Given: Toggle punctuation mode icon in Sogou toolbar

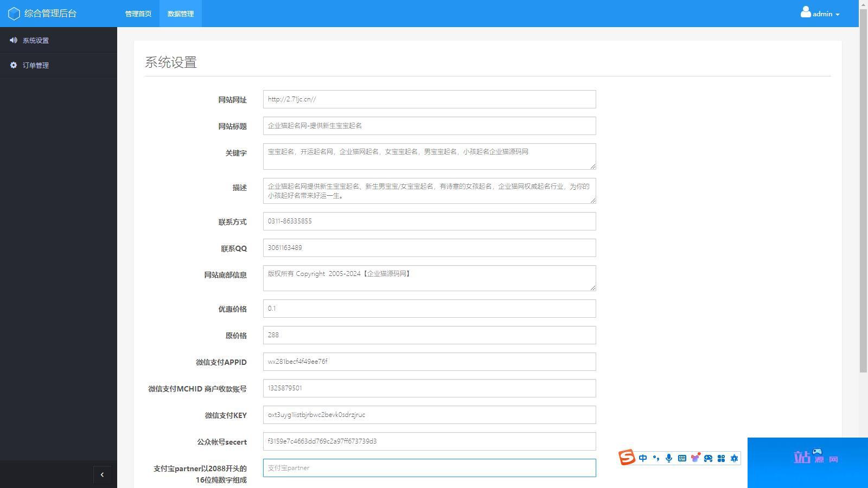Looking at the screenshot, I should (656, 458).
